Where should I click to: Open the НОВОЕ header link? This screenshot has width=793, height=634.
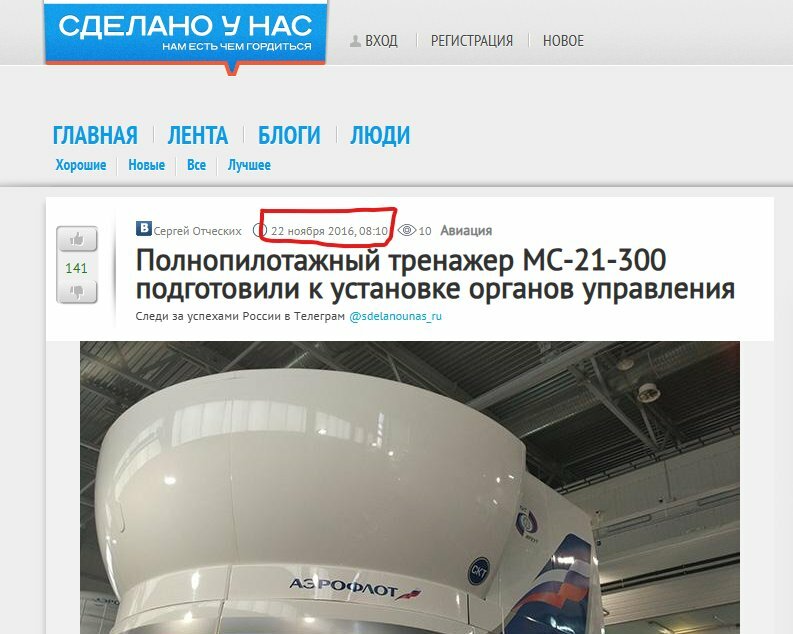click(x=563, y=41)
